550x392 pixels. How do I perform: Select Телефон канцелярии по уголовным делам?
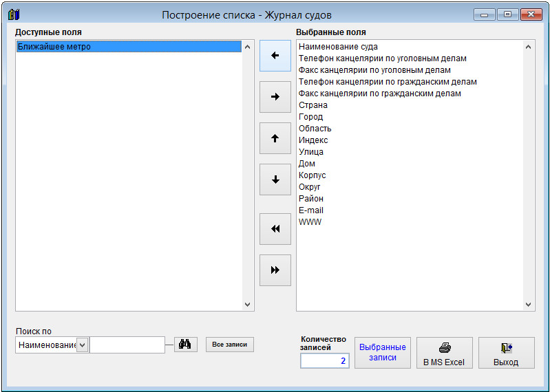coord(382,58)
